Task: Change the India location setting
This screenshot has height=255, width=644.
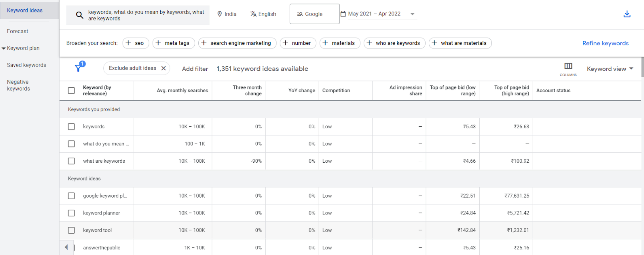Action: coord(227,14)
